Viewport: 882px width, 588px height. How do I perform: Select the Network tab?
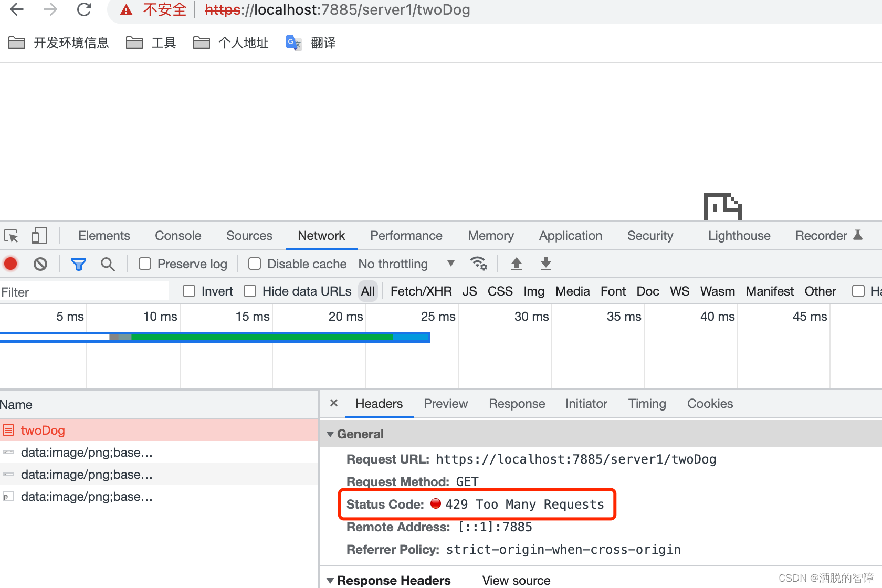point(321,236)
